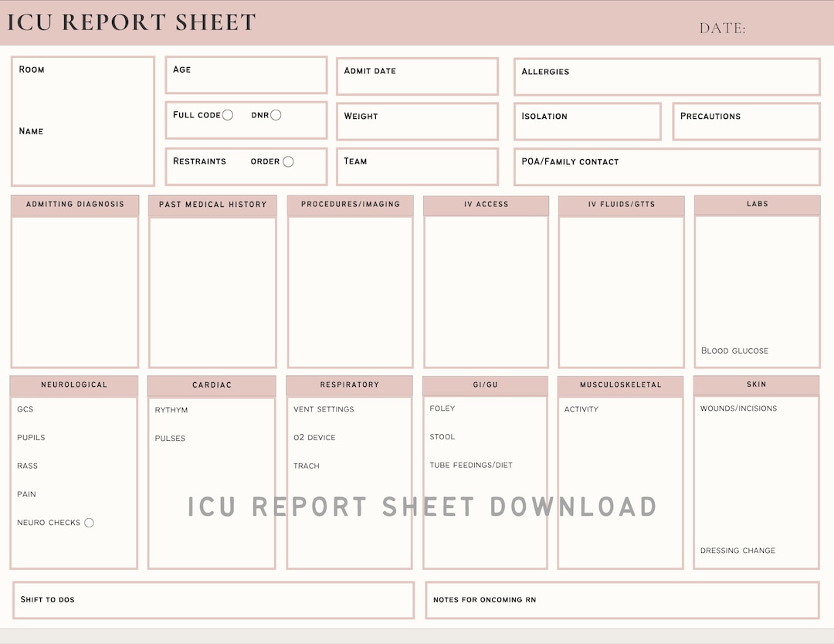Image resolution: width=834 pixels, height=644 pixels.
Task: Enable the Neuro Checks circle
Action: tap(89, 522)
